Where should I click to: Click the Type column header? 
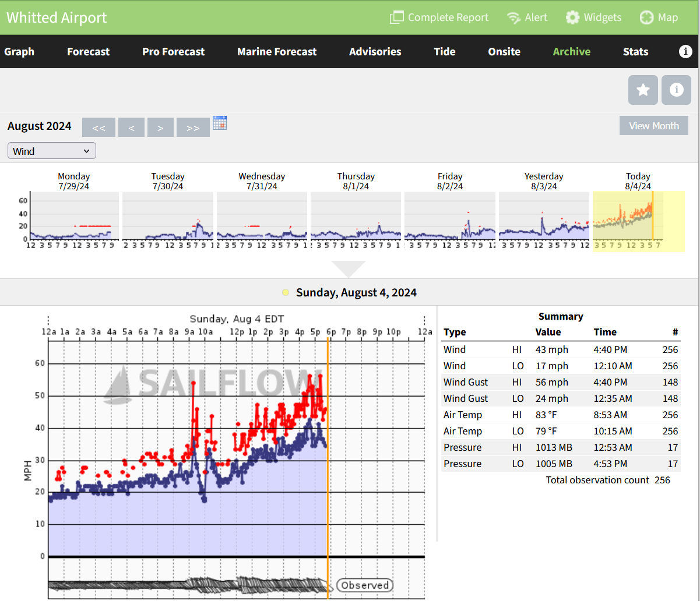tap(455, 332)
